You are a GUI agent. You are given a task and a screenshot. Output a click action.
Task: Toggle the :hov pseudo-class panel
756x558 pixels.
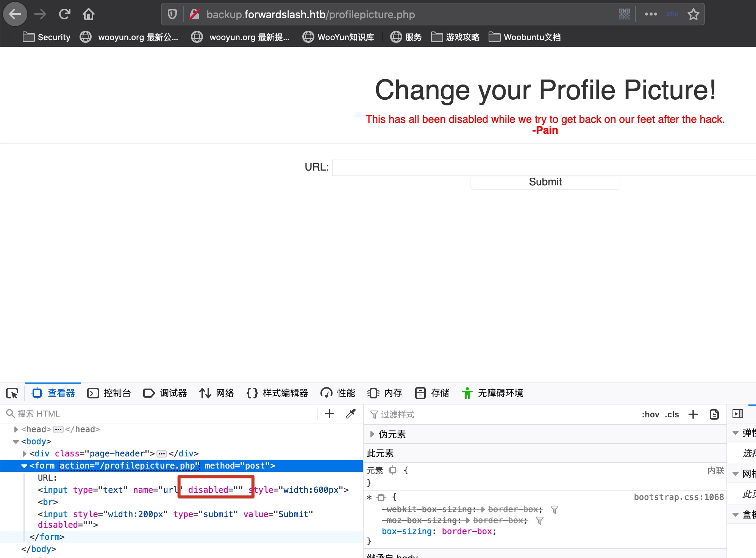click(x=650, y=414)
